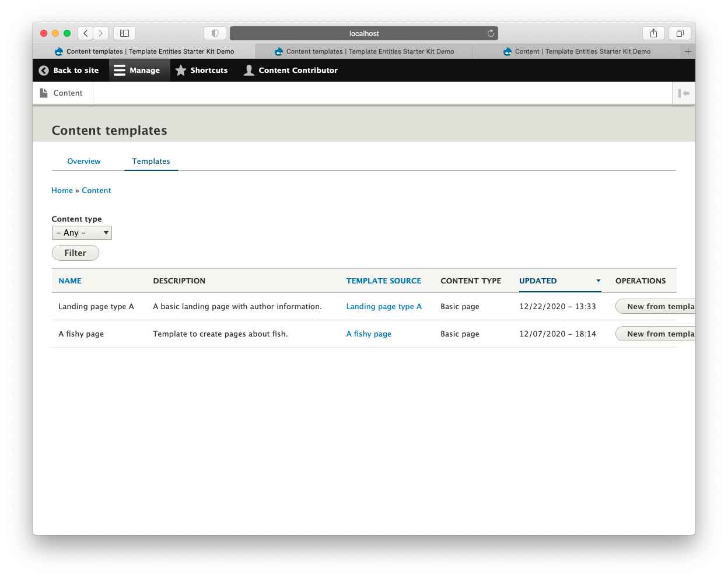The image size is (728, 578).
Task: Select the Templates tab
Action: point(150,161)
